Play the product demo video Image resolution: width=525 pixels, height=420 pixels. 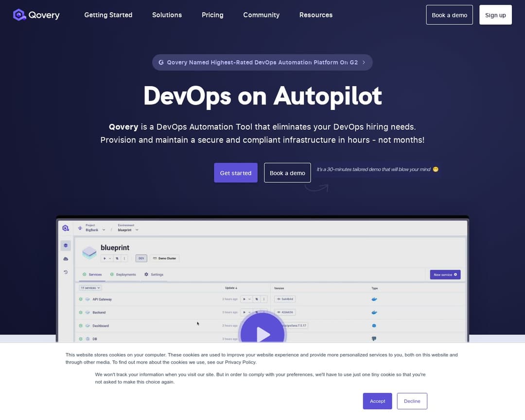point(263,333)
